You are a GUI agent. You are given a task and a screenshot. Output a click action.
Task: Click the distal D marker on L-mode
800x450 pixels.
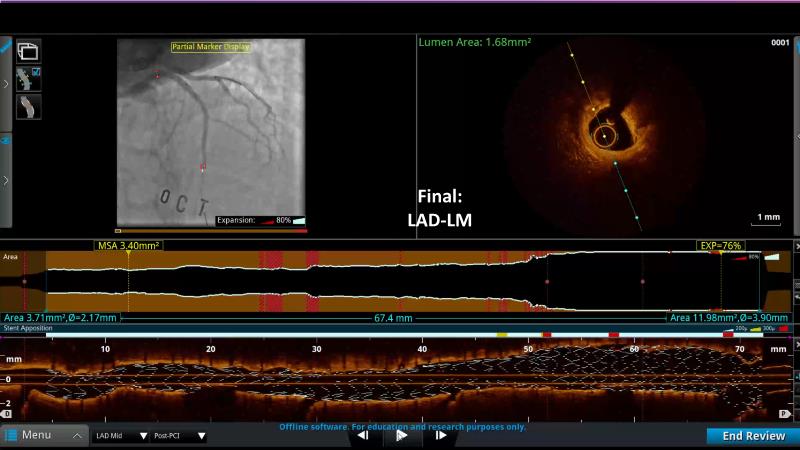coord(7,413)
